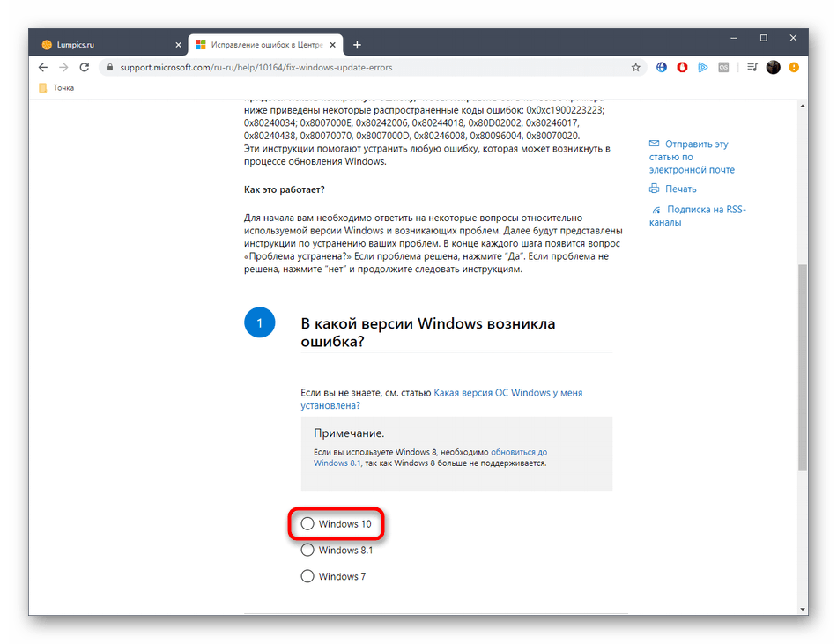837x644 pixels.
Task: Click heading В какой версии Windows возникла ошибка?
Action: click(428, 332)
